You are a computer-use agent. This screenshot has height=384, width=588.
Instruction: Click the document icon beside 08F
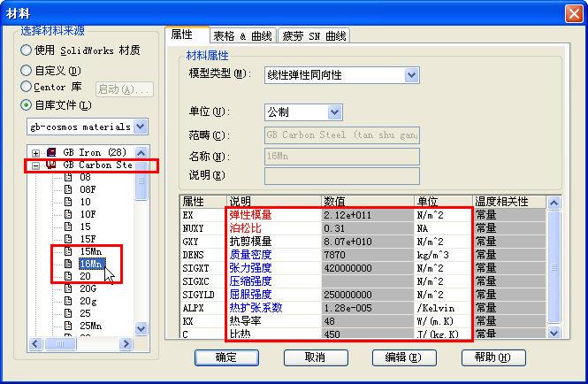[x=68, y=189]
